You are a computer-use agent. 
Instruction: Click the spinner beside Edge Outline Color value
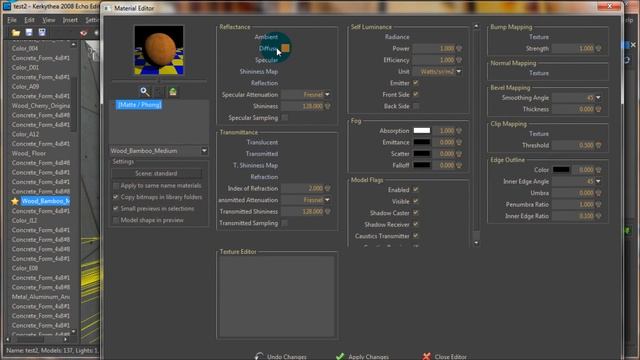click(598, 170)
